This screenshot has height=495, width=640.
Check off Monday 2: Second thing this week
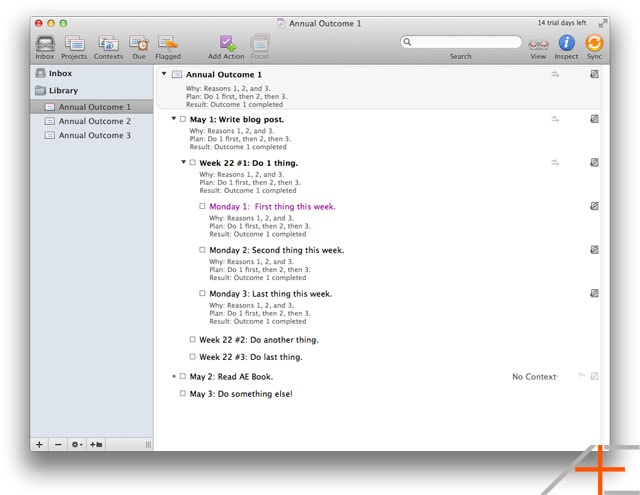coord(202,249)
